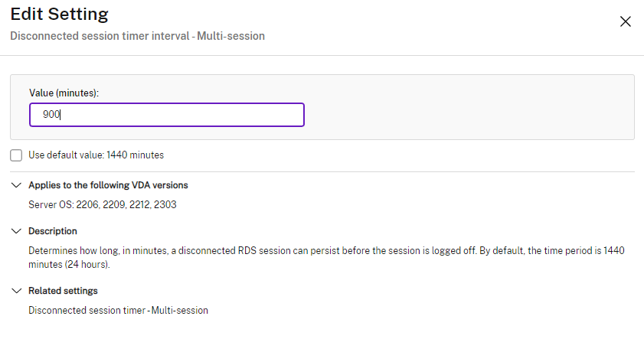This screenshot has width=644, height=339.
Task: Open related setting "Disconnected session timer - Multi-session"
Action: (x=118, y=311)
